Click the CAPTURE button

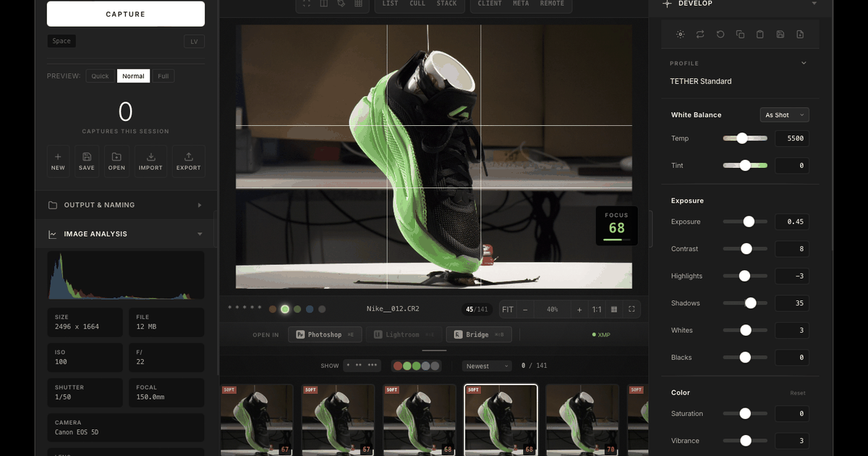point(126,14)
